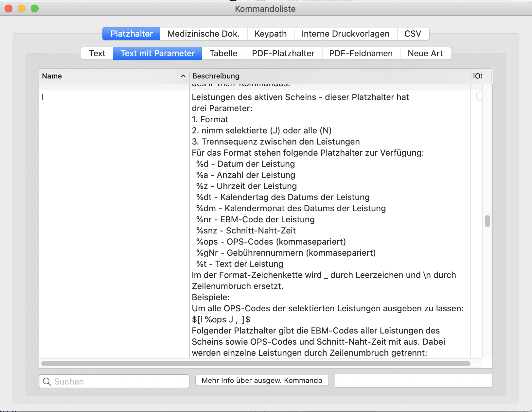The height and width of the screenshot is (412, 532).
Task: Click '3. Trennsequenz zwischen den Leistungen'
Action: coord(276,142)
